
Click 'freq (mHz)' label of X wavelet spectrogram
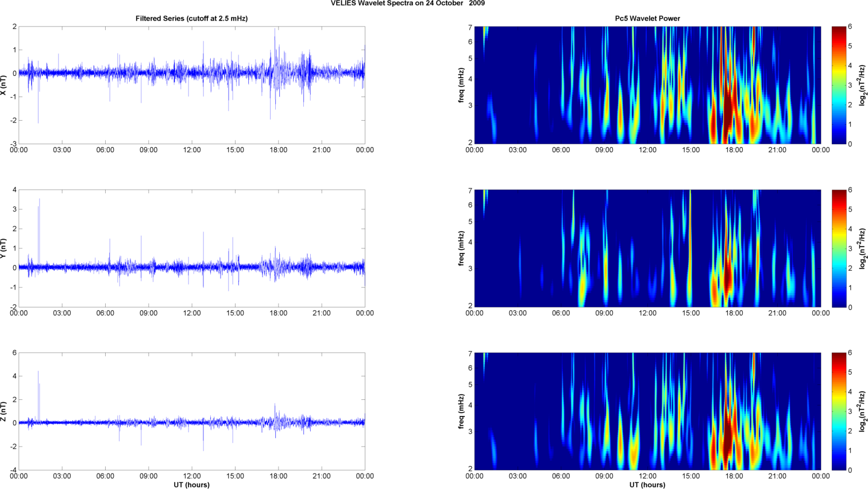click(x=461, y=85)
